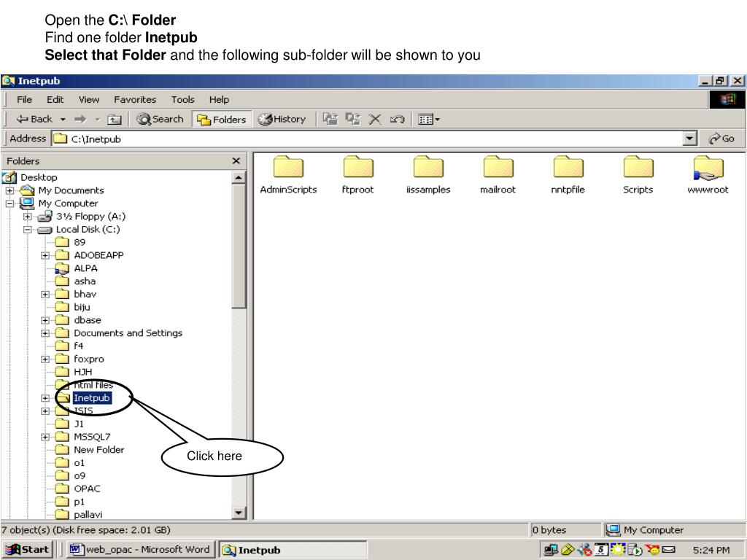Screen dimensions: 747x560
Task: Click the Copy To toolbar icon
Action: [x=352, y=119]
